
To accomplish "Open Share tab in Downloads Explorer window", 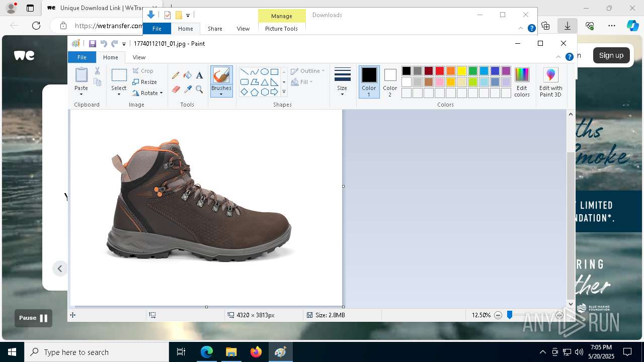I will [215, 29].
